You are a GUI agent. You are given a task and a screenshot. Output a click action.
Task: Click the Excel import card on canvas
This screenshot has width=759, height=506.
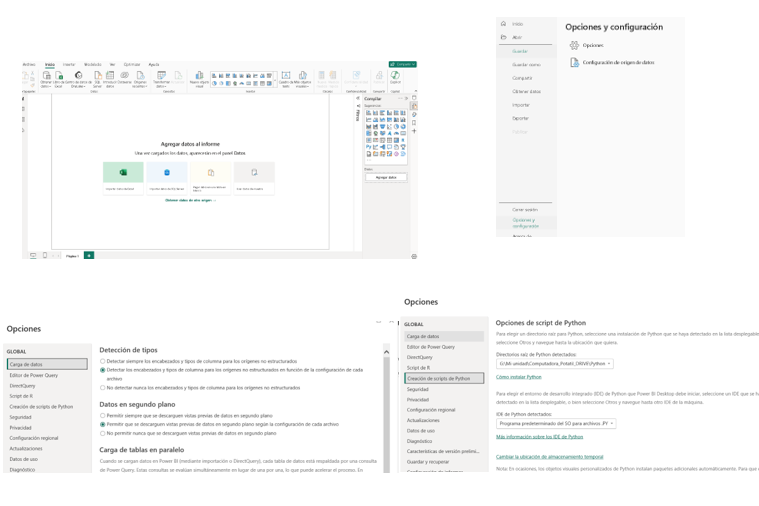[123, 178]
